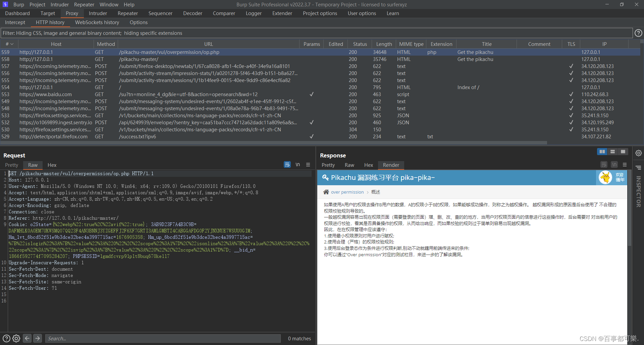The width and height of the screenshot is (644, 345).
Task: Click the vertical INSPECTOR side label
Action: [x=638, y=191]
